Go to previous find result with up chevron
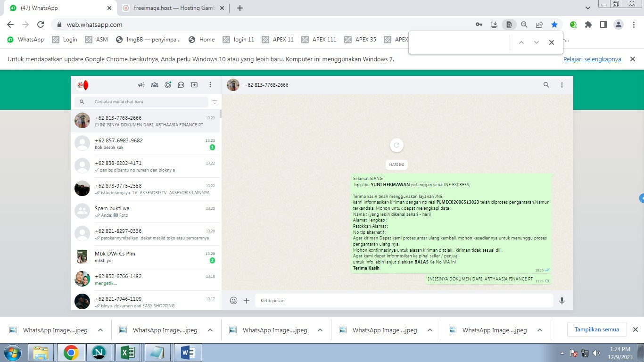The image size is (644, 362). [x=521, y=42]
